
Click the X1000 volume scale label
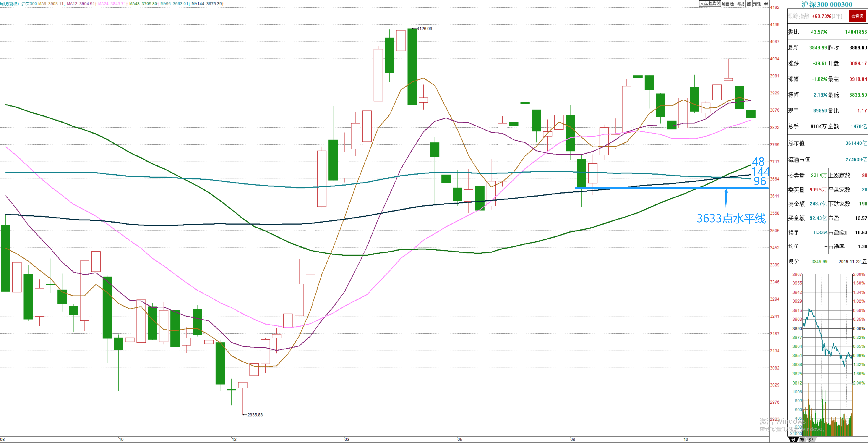(x=796, y=434)
